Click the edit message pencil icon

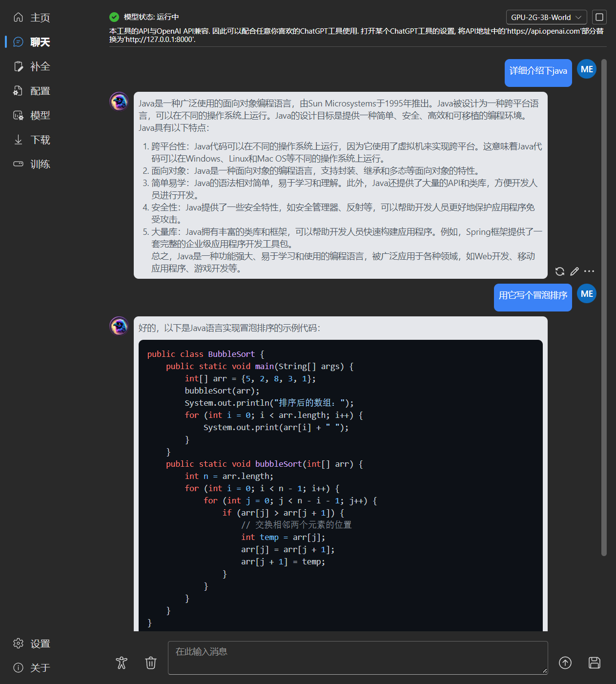point(575,271)
